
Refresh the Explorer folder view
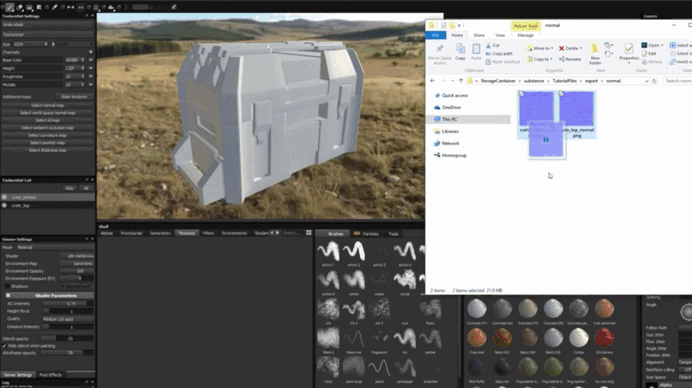pyautogui.click(x=654, y=81)
